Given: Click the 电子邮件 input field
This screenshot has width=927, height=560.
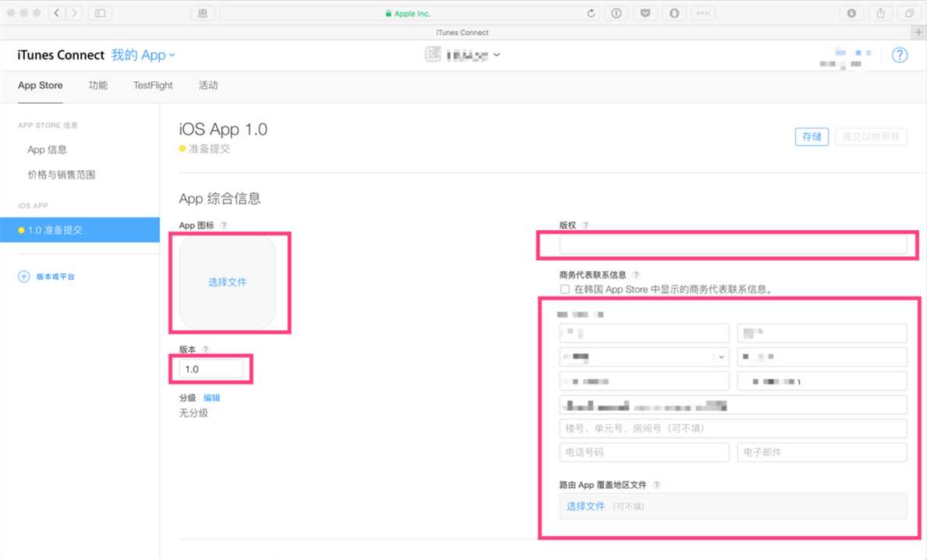Looking at the screenshot, I should coord(822,452).
